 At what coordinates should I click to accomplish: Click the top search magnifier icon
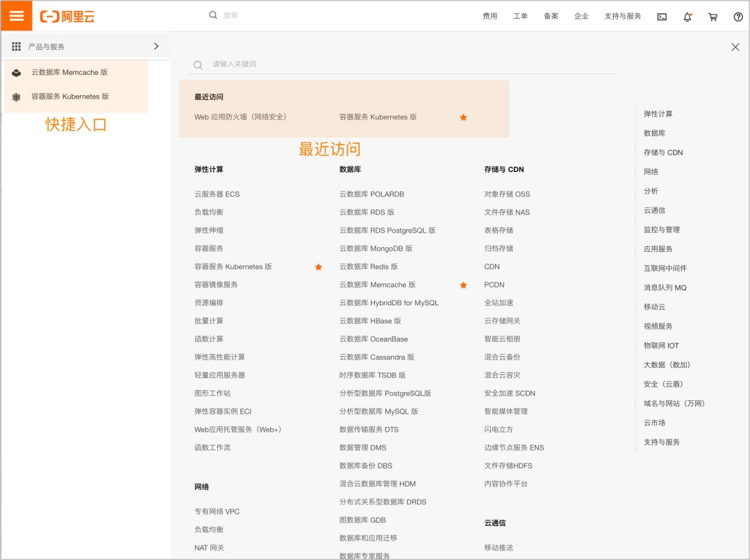click(213, 15)
